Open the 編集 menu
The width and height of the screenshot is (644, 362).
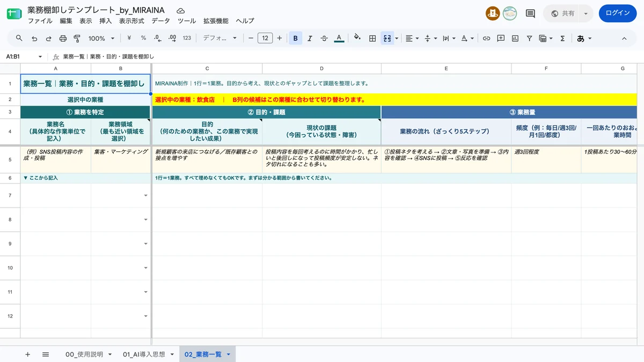(x=66, y=21)
